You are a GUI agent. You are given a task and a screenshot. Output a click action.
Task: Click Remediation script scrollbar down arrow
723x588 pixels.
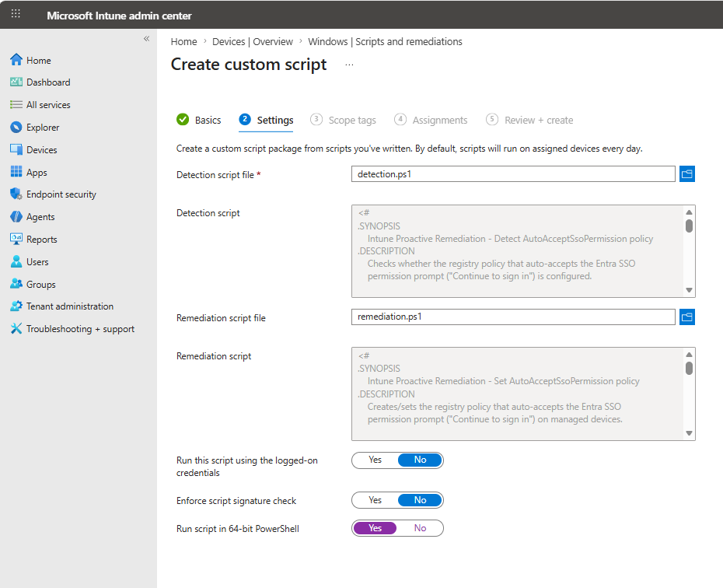tap(689, 433)
